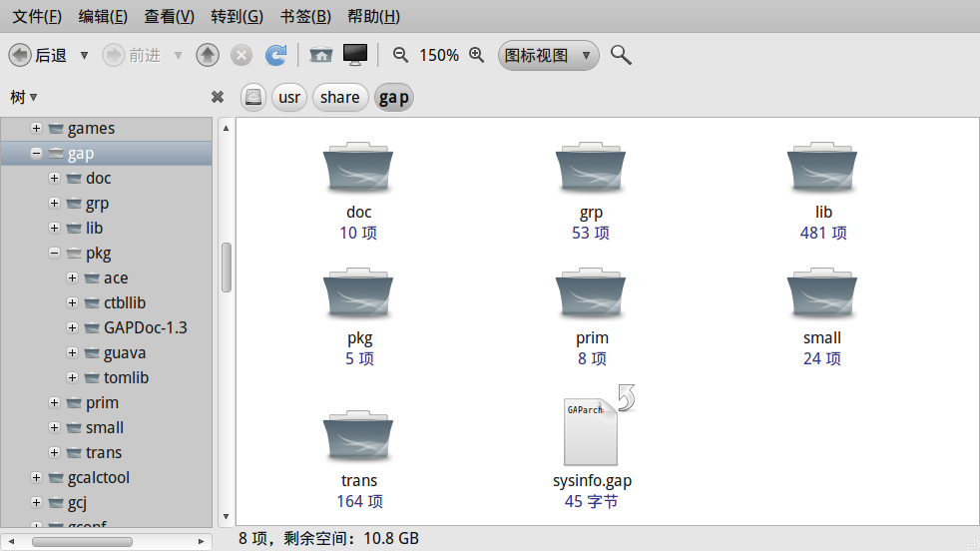Click the Zoom out magnifier icon
This screenshot has height=551, width=980.
tap(400, 55)
